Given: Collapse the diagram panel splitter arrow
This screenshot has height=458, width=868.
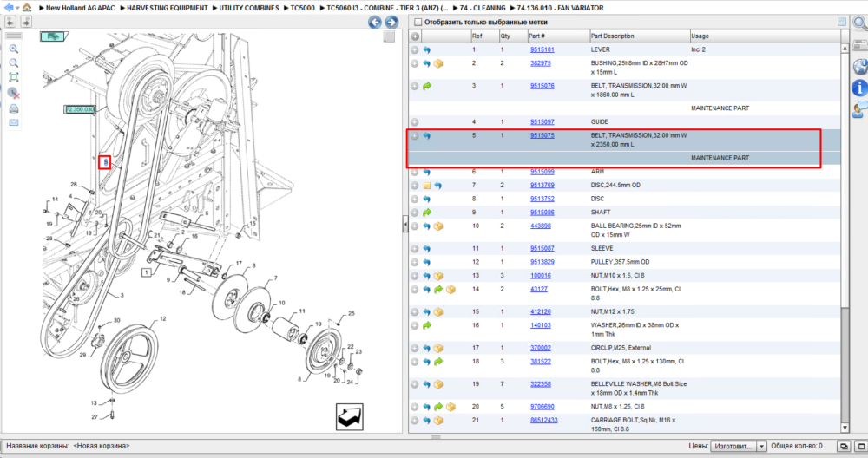Looking at the screenshot, I should pyautogui.click(x=405, y=224).
